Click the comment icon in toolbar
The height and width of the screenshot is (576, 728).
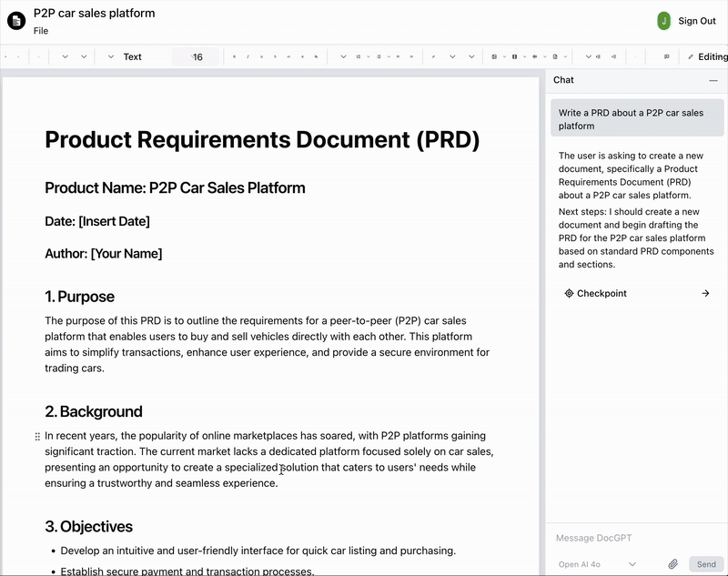pyautogui.click(x=667, y=56)
